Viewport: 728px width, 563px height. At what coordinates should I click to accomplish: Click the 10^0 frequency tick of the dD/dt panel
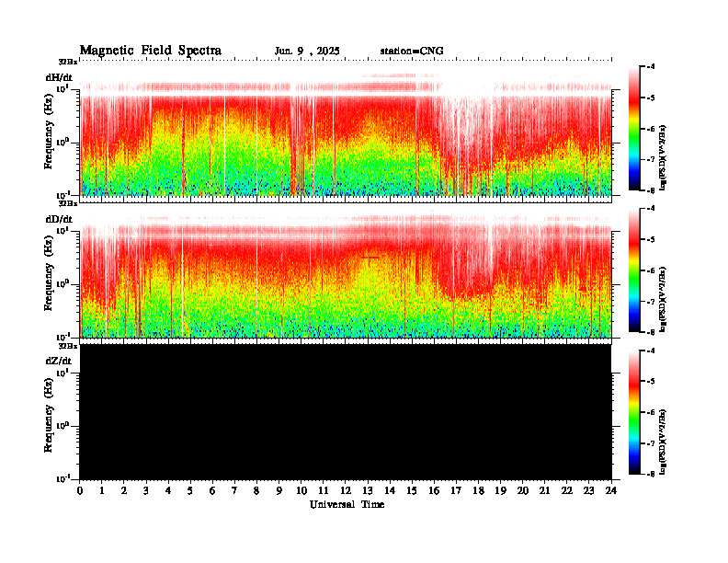tap(63, 283)
